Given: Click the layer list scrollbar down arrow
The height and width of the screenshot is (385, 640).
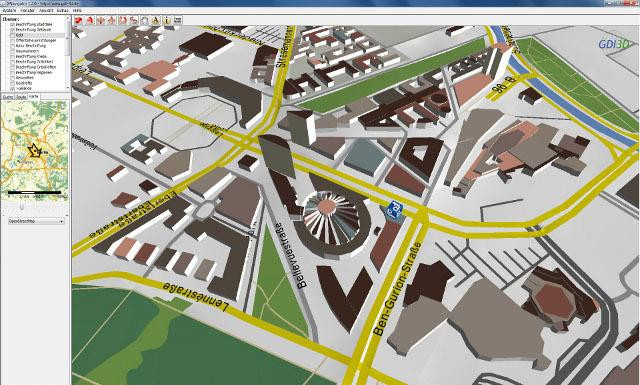Looking at the screenshot, I should (x=68, y=88).
